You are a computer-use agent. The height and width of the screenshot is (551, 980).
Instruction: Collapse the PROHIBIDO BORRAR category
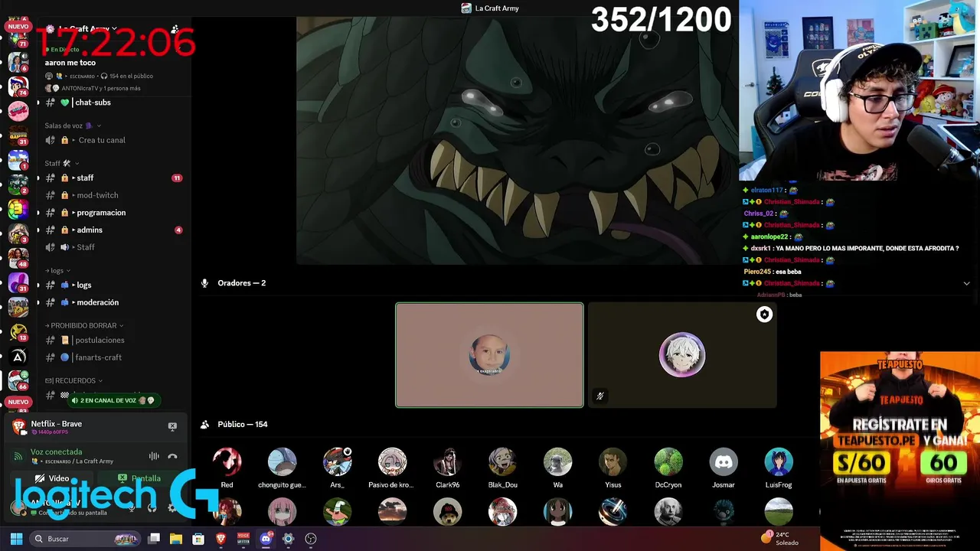[x=84, y=325]
